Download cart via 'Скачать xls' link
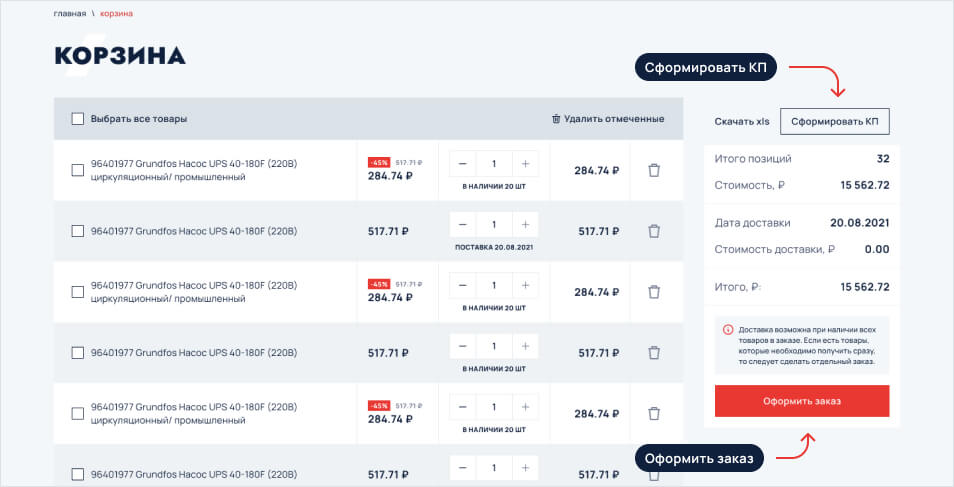This screenshot has width=954, height=487. coord(741,122)
